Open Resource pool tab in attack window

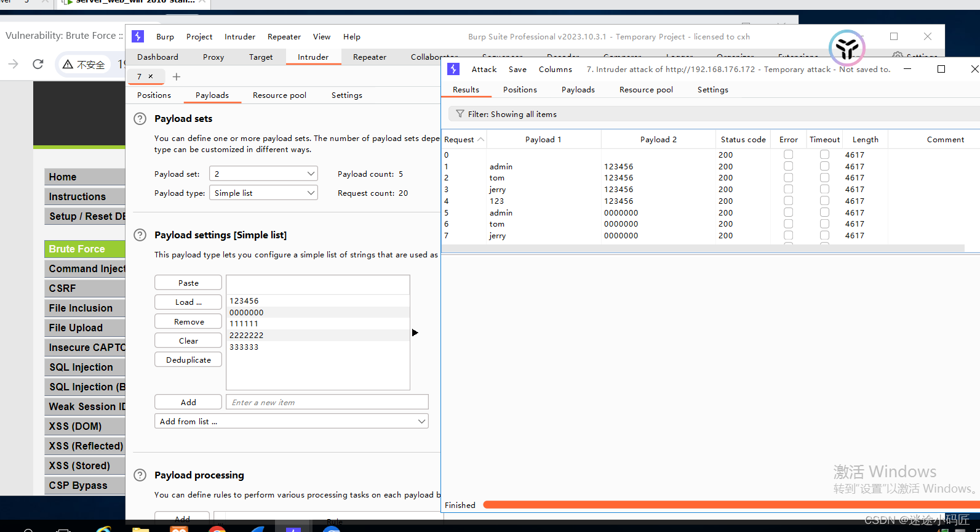click(x=646, y=90)
